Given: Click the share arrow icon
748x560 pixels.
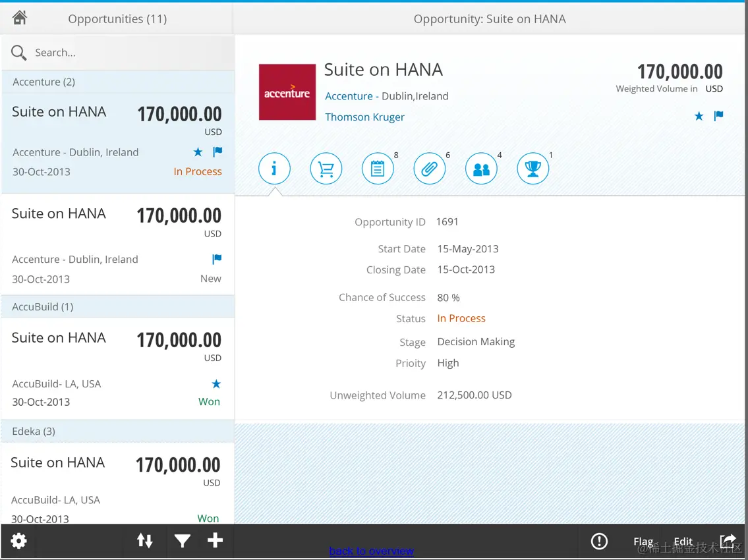Looking at the screenshot, I should coord(728,540).
